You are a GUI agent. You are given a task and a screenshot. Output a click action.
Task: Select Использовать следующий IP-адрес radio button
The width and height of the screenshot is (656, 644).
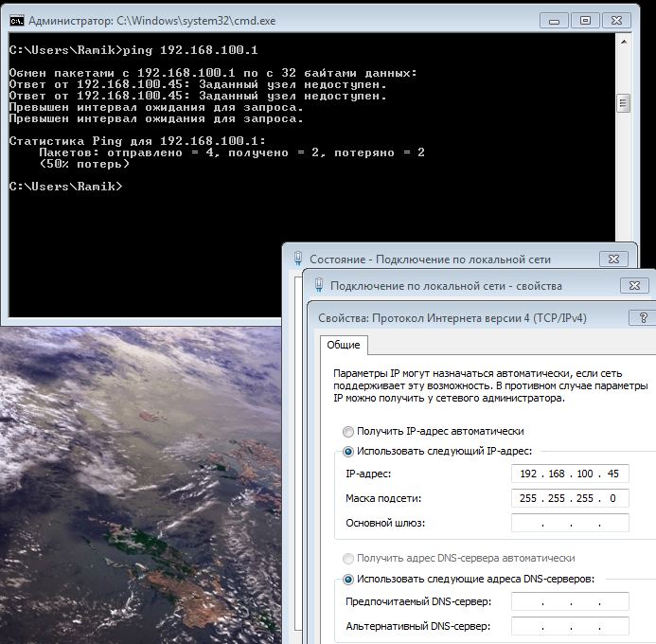(x=347, y=452)
